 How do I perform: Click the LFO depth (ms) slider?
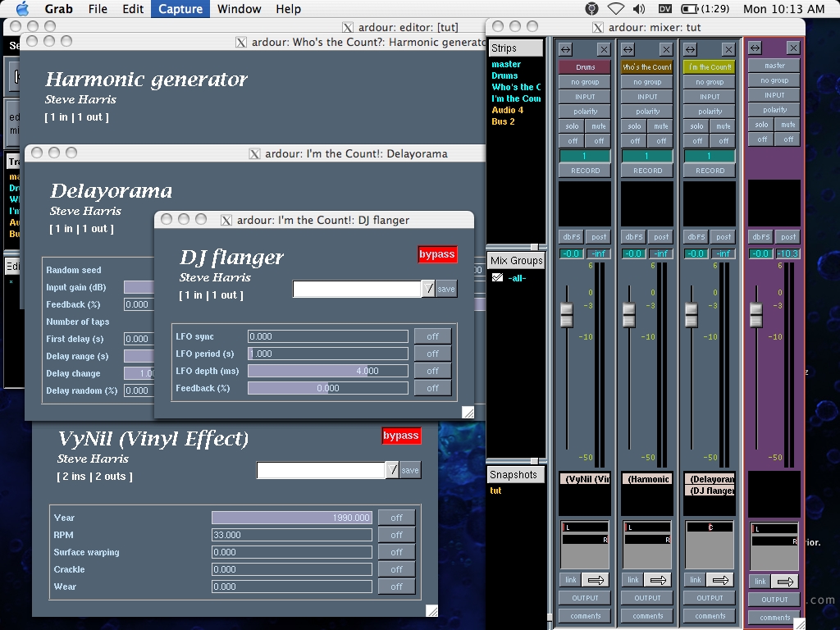[x=327, y=371]
